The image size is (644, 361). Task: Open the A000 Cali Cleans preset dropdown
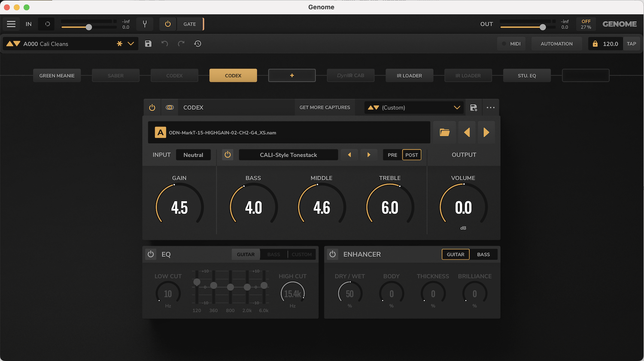[x=71, y=44]
